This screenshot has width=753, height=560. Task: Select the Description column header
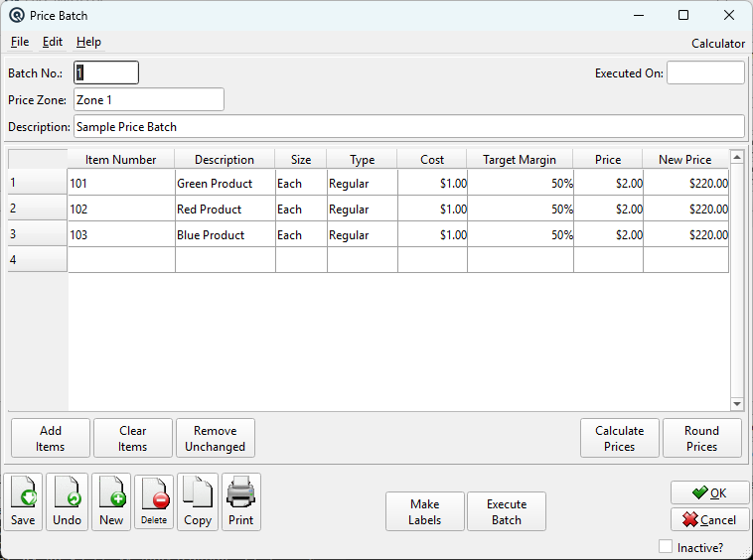(225, 159)
